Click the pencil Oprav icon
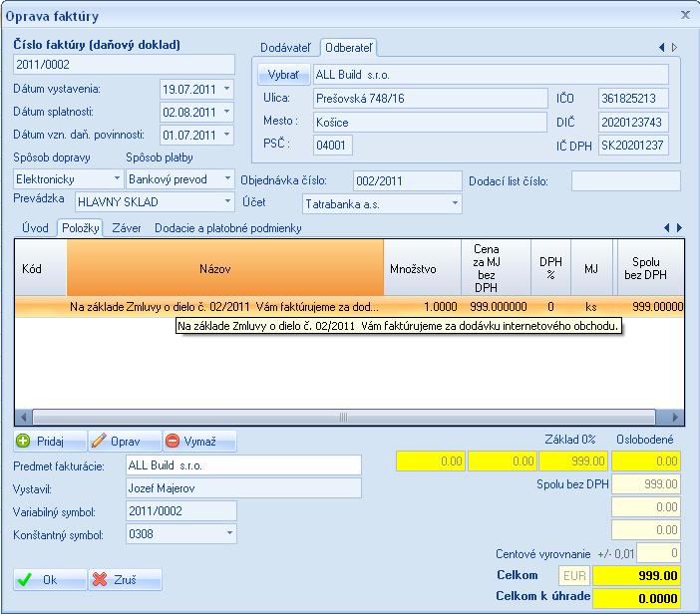Viewport: 700px width, 614px height. (98, 441)
